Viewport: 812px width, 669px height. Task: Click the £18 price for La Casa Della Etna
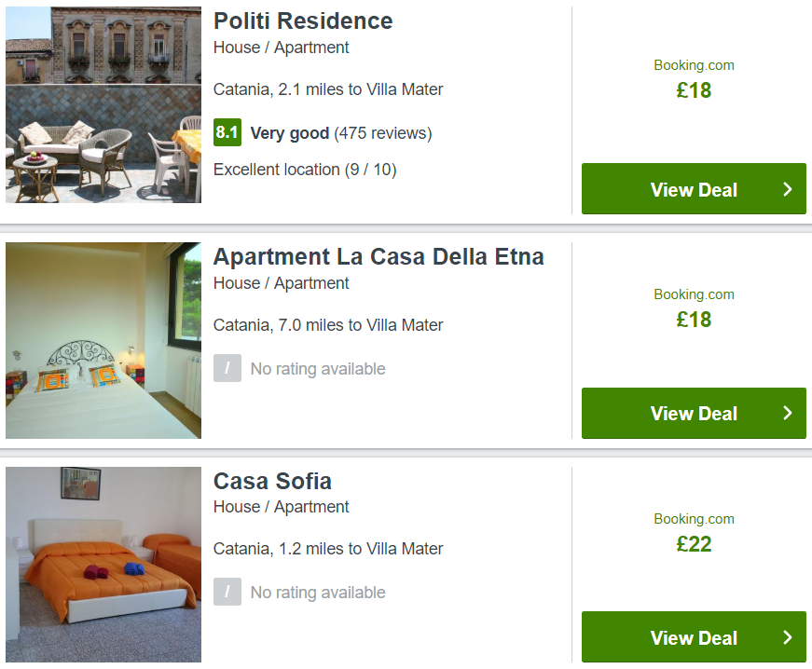[694, 320]
